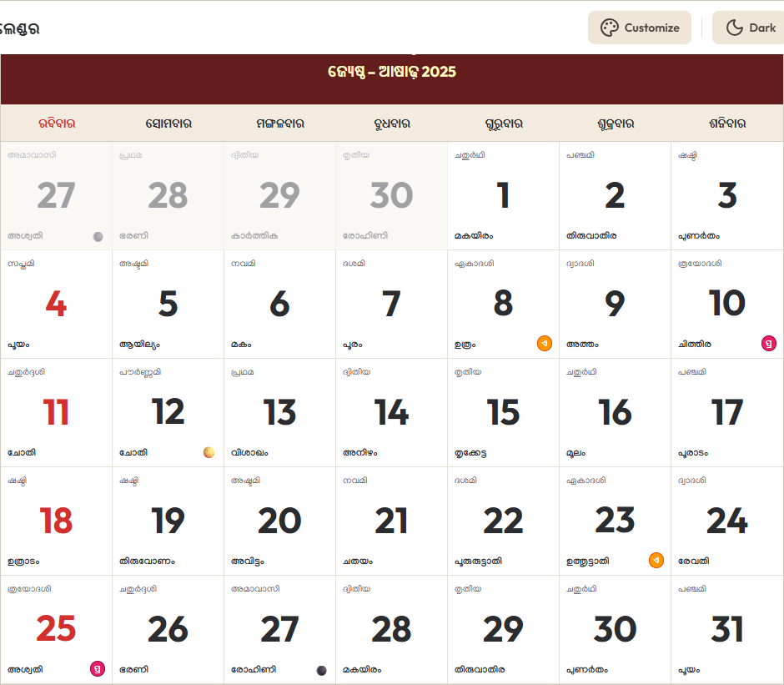Click the orange Ekadashi badge on date 8
This screenshot has height=685, width=784.
click(x=545, y=343)
